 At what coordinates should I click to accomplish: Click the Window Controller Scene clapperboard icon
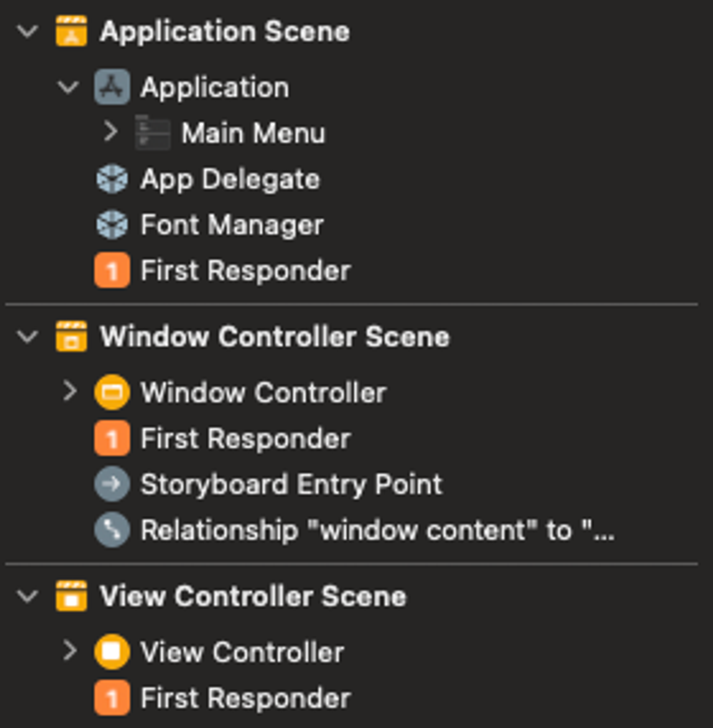tap(71, 336)
